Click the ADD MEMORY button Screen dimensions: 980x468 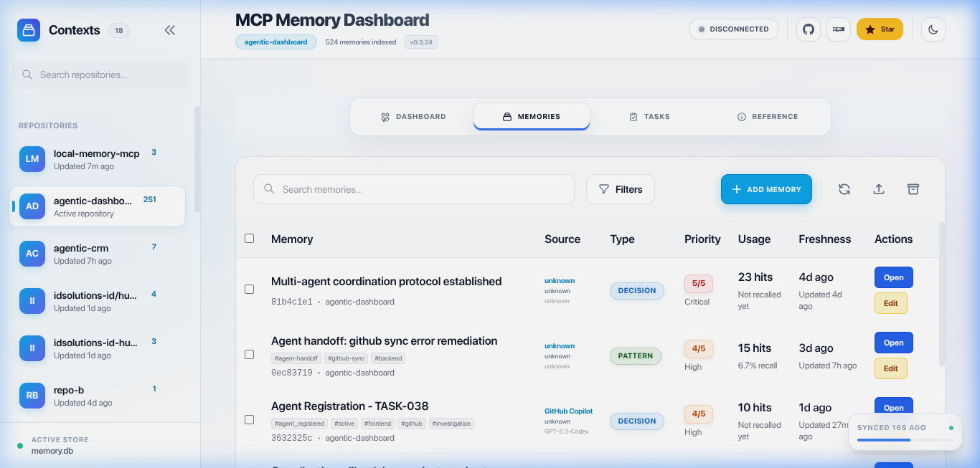pos(766,189)
